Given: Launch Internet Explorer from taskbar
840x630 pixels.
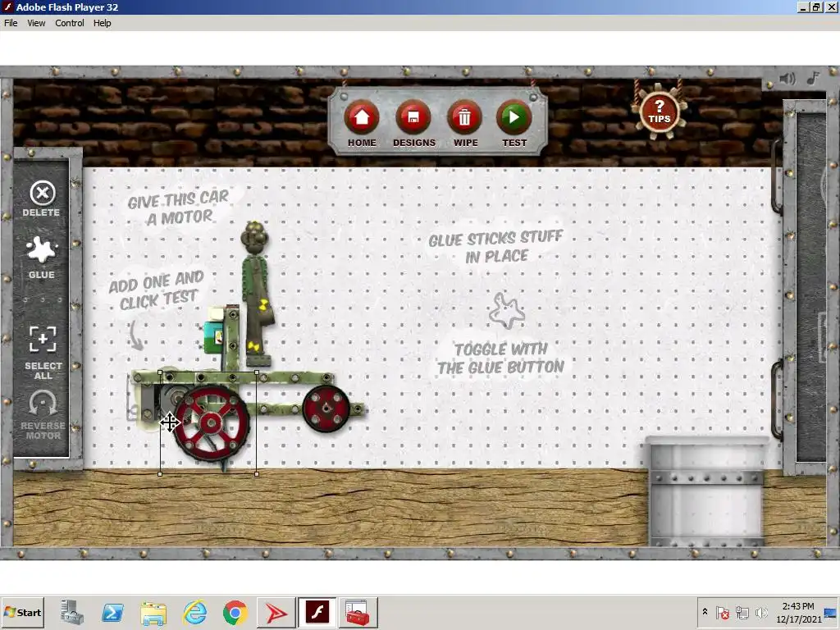Looking at the screenshot, I should pos(194,612).
